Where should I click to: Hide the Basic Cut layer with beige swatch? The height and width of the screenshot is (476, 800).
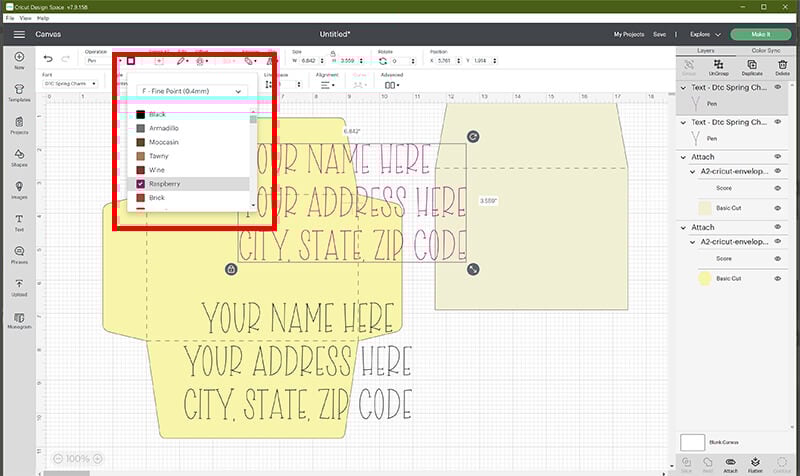point(778,208)
